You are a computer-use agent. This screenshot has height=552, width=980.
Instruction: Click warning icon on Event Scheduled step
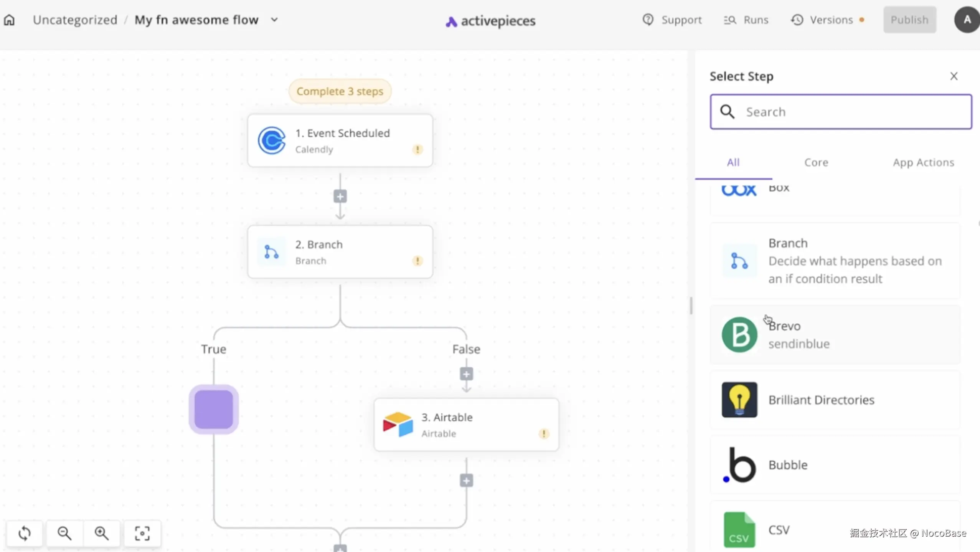point(417,149)
